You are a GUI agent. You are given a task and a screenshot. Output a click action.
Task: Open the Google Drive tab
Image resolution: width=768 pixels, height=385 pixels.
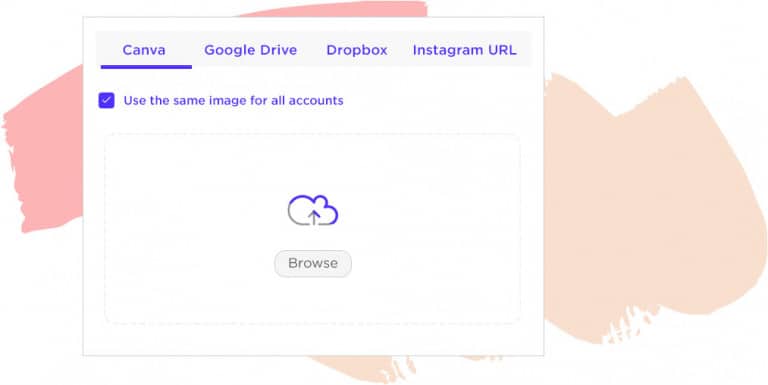(250, 50)
